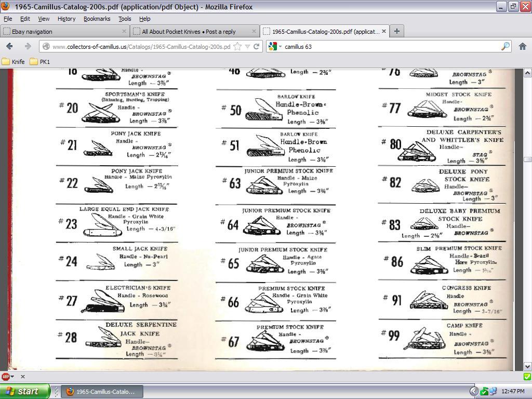Image resolution: width=532 pixels, height=399 pixels.
Task: Click the network connection tray icon
Action: coord(493,392)
